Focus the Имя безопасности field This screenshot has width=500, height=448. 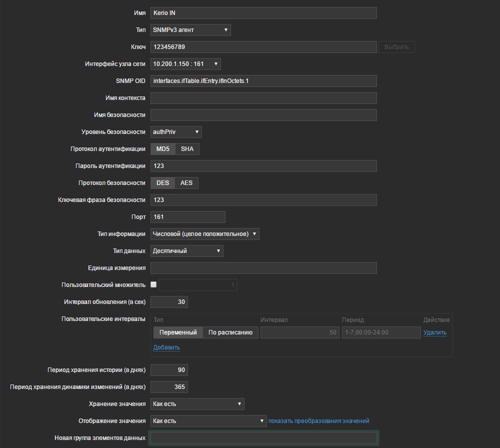263,115
